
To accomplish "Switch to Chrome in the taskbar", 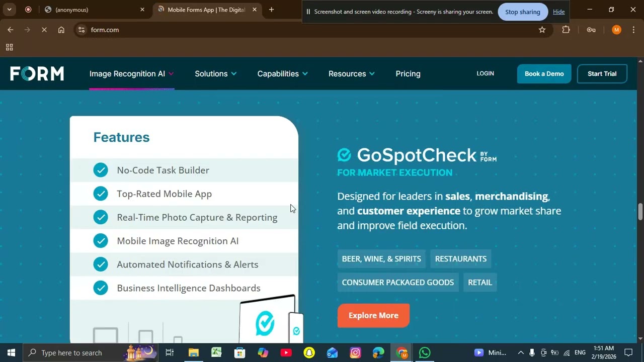I will [x=401, y=352].
